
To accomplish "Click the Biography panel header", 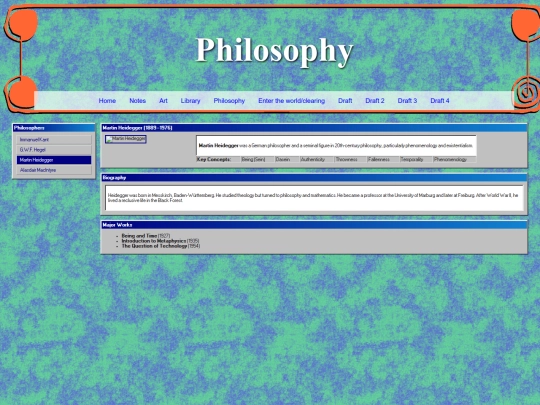I will 314,178.
